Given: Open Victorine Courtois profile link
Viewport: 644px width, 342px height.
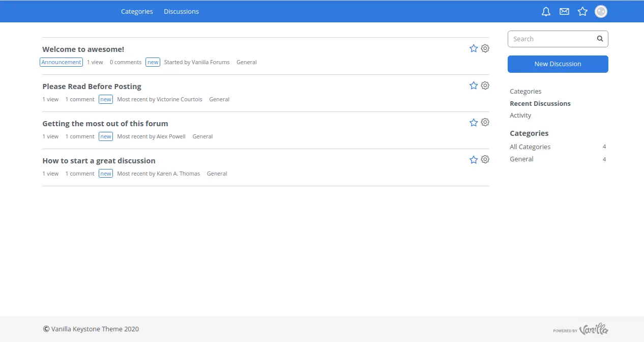Looking at the screenshot, I should 180,99.
